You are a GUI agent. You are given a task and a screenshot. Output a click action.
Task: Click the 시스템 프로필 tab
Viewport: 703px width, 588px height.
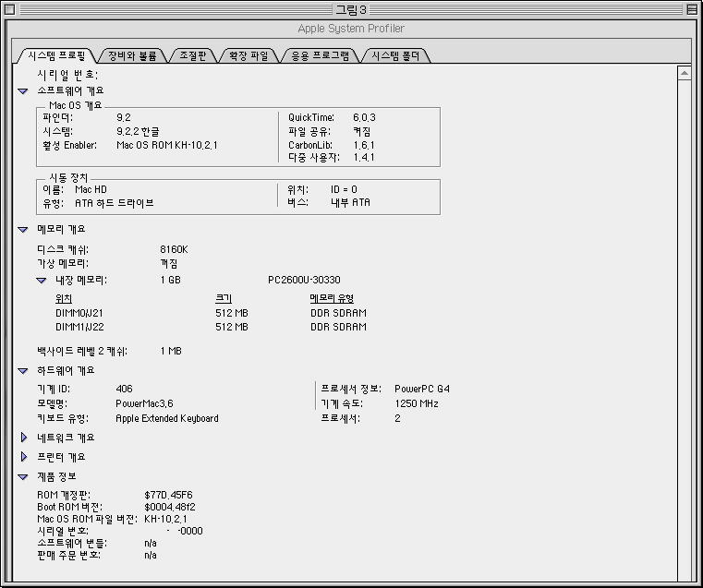(x=55, y=55)
